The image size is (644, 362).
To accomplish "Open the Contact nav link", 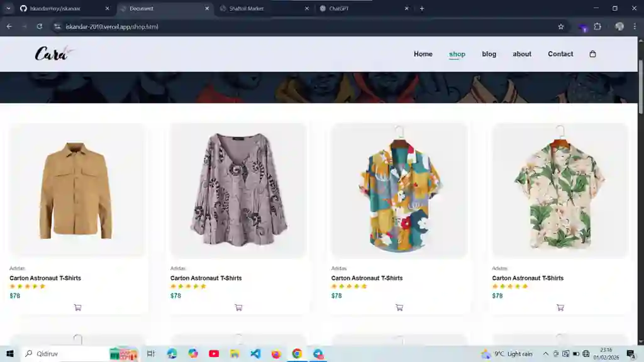I will point(560,54).
